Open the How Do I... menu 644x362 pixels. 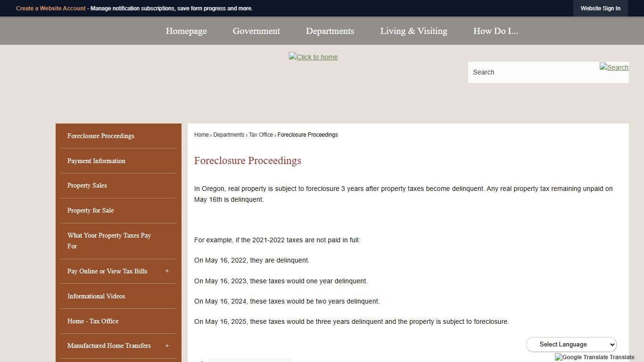pyautogui.click(x=495, y=31)
